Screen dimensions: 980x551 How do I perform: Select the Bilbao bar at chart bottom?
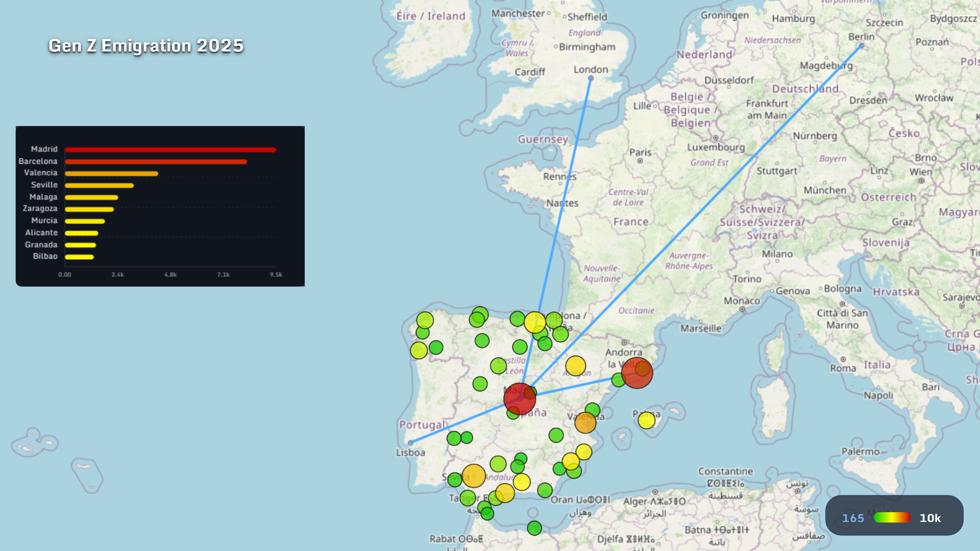[x=79, y=257]
